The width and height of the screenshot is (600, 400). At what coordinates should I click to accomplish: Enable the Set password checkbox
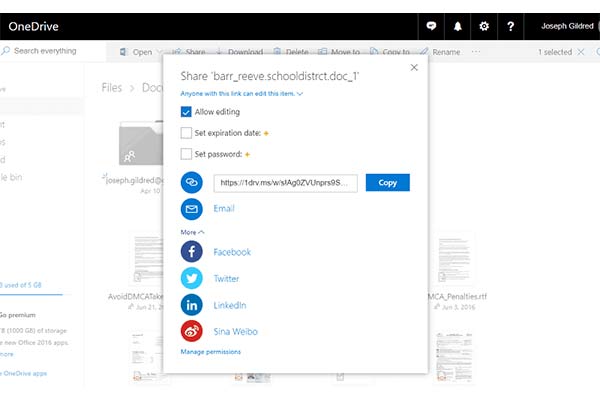coord(187,154)
